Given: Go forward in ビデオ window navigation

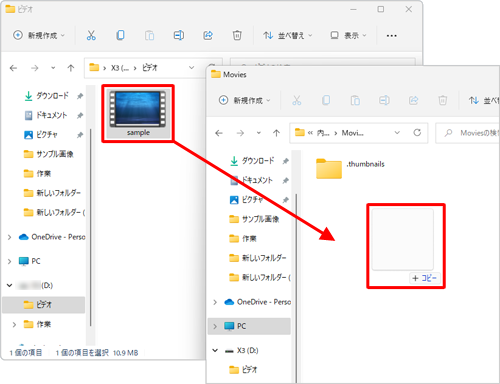Looking at the screenshot, I should pyautogui.click(x=35, y=68).
